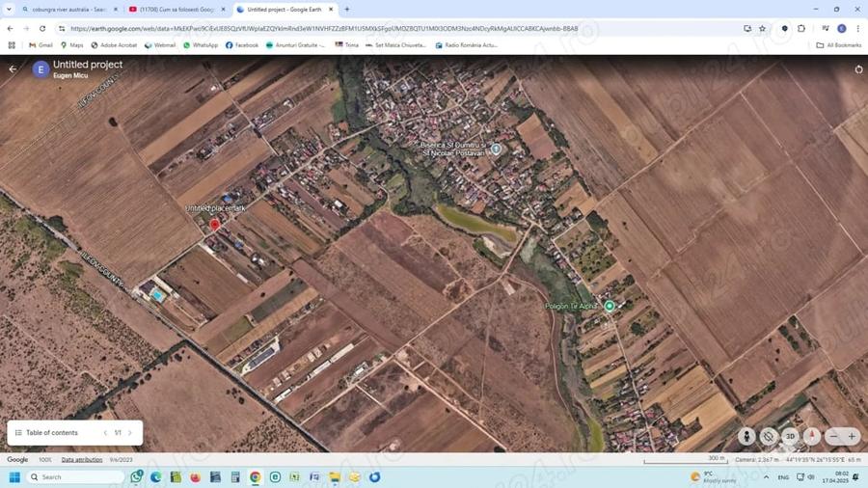Open the apps grid in bookmarks bar
The height and width of the screenshot is (488, 868).
coord(12,44)
